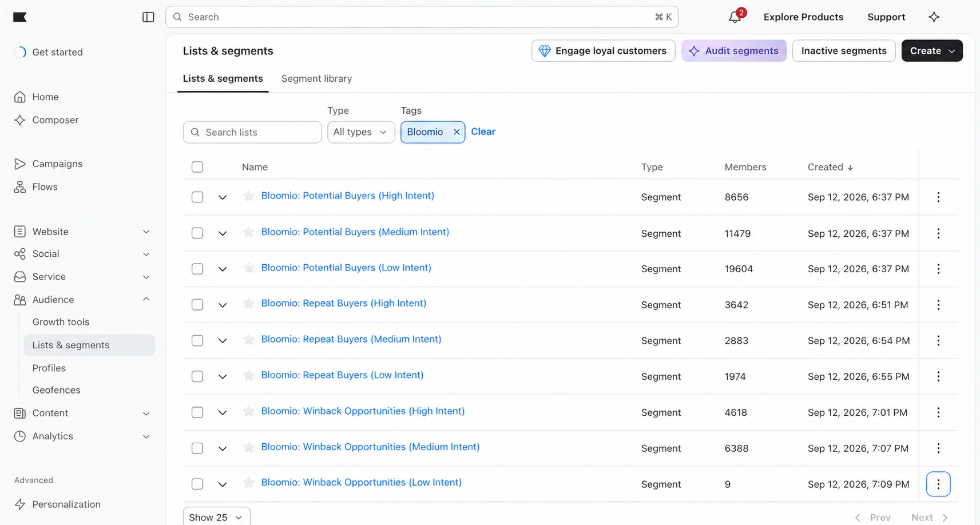This screenshot has height=525, width=980.
Task: Expand the Potential Buyers (Low Intent) row
Action: [223, 269]
